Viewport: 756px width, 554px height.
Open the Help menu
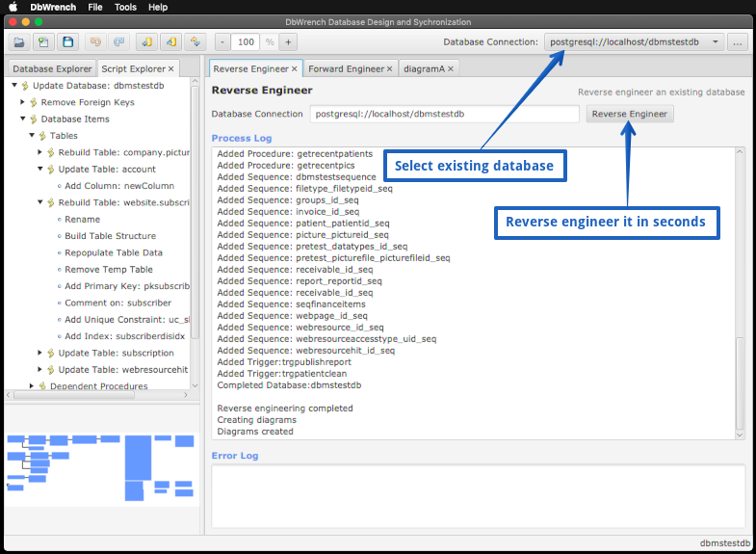tap(158, 8)
